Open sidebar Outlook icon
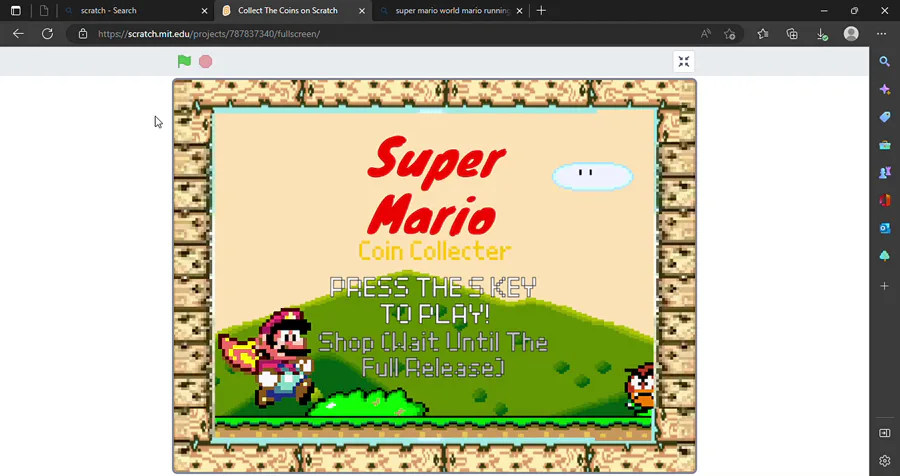This screenshot has height=476, width=900. tap(885, 228)
